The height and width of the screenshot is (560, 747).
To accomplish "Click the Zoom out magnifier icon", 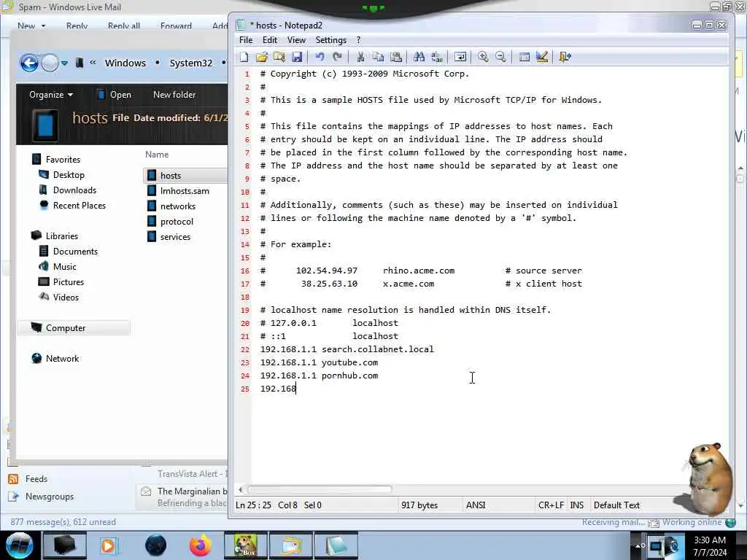I will (x=500, y=57).
